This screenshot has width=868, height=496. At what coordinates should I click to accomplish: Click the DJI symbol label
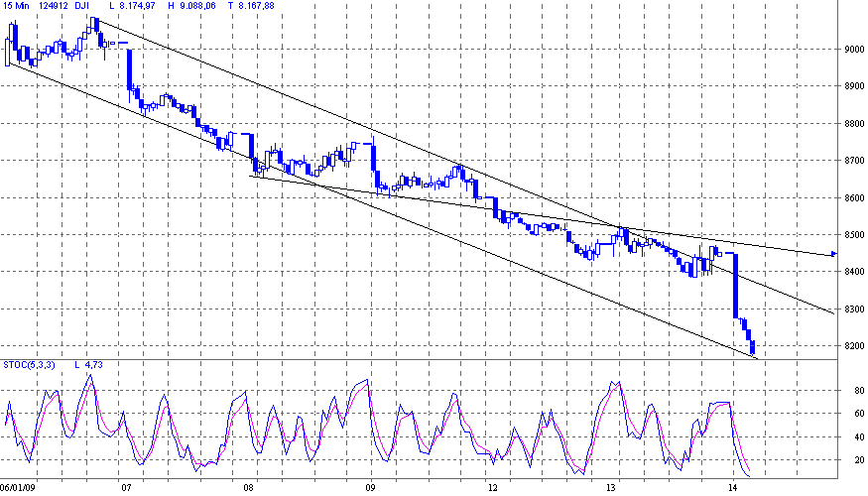pos(81,6)
